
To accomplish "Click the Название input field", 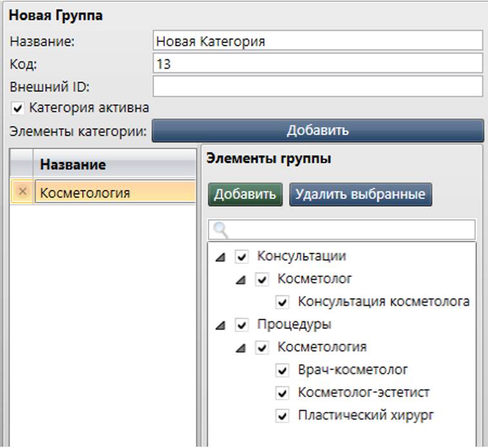I will (317, 41).
